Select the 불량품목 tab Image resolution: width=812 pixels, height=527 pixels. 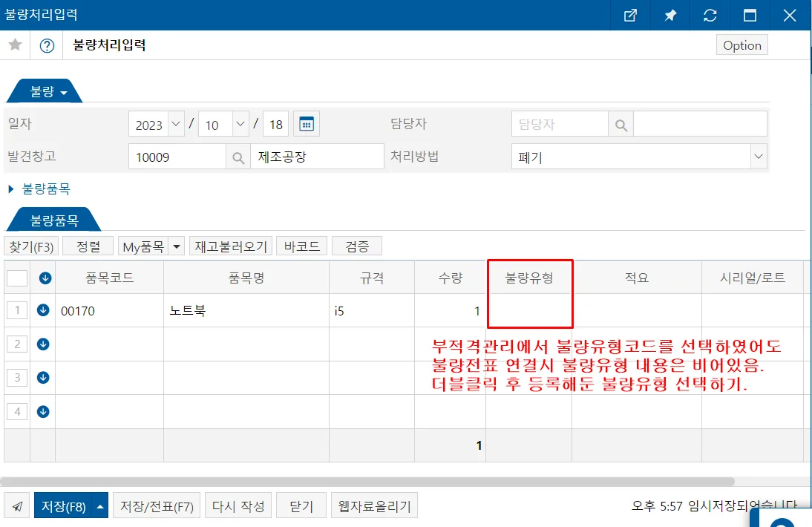54,220
